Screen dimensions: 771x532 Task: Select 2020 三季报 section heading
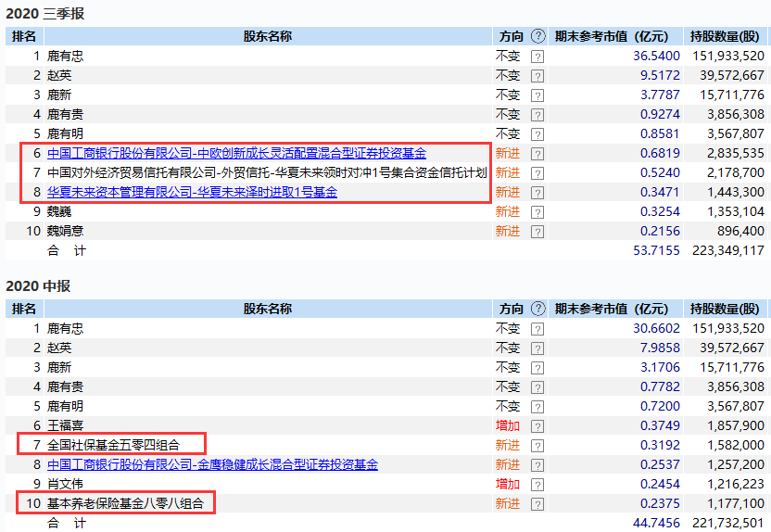pos(45,13)
